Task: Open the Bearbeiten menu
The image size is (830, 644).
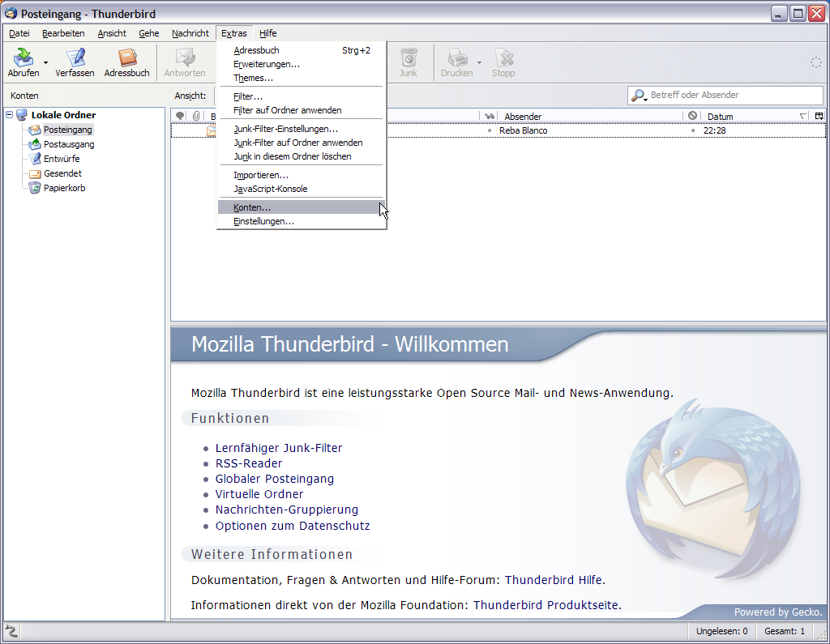Action: coord(63,33)
